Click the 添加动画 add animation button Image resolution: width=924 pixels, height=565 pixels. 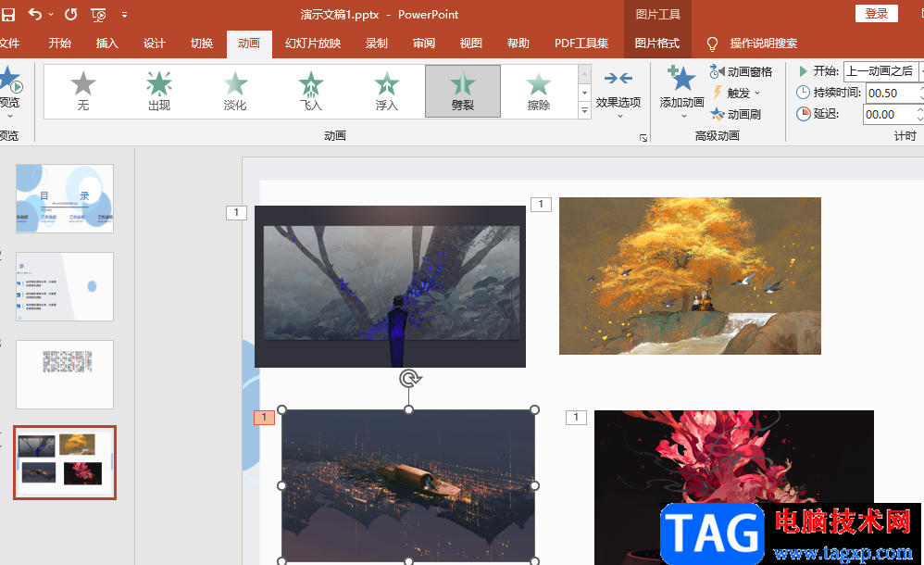[681, 92]
